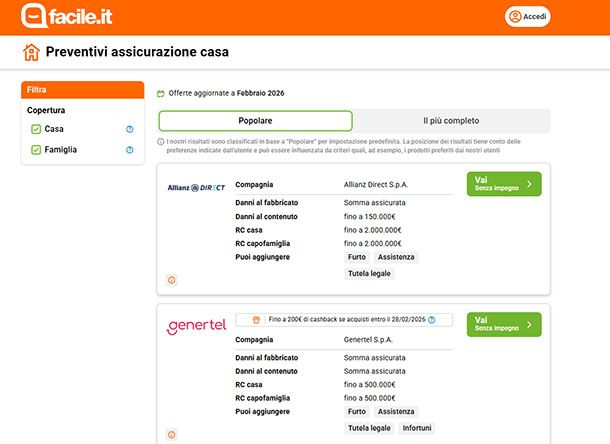Uncheck the Famiglia coverage checkbox
610x444 pixels.
pyautogui.click(x=36, y=150)
